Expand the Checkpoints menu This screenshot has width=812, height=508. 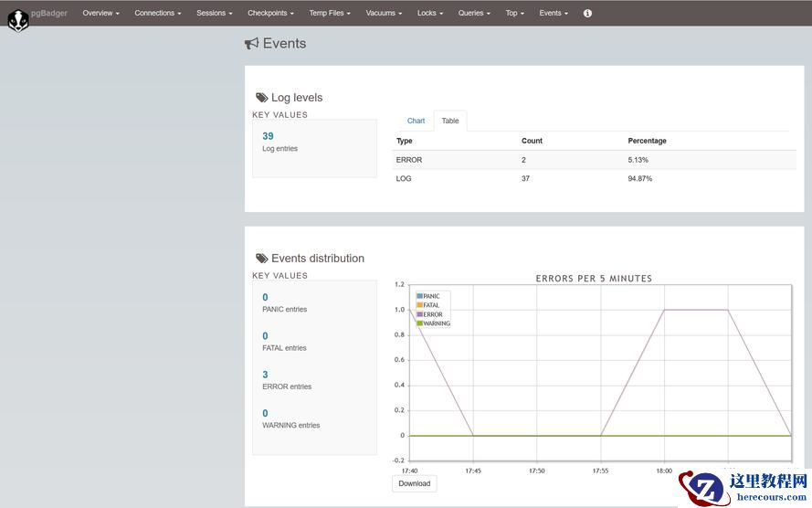point(270,14)
